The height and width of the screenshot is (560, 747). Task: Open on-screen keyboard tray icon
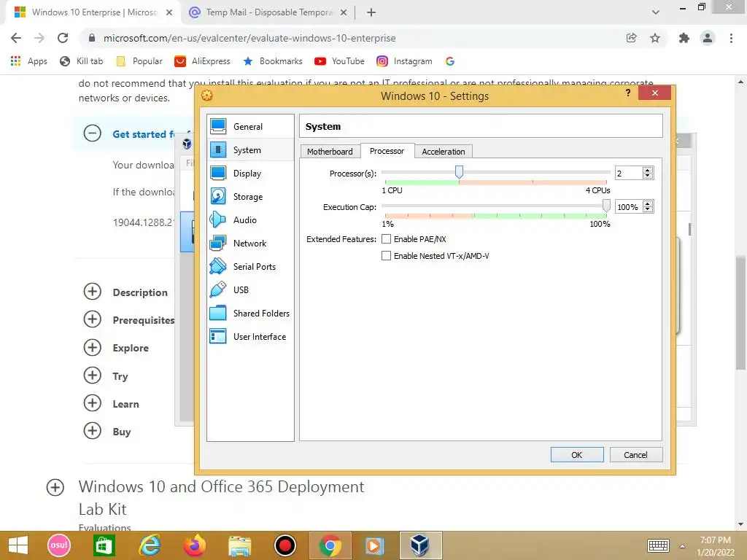(x=659, y=545)
